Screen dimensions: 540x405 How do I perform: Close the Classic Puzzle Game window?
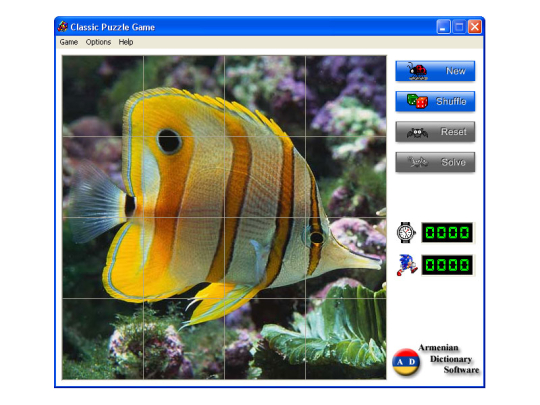pos(475,27)
